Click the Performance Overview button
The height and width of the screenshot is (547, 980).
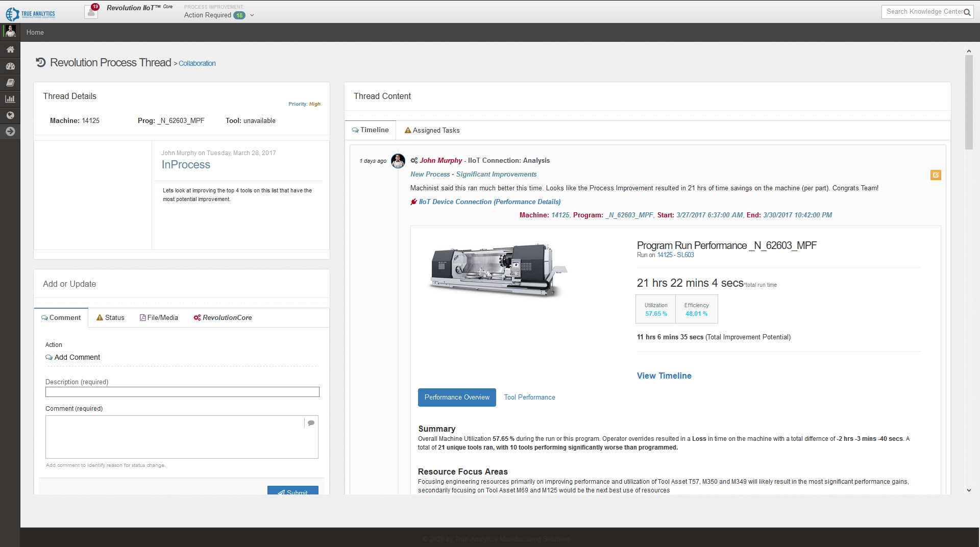(456, 397)
